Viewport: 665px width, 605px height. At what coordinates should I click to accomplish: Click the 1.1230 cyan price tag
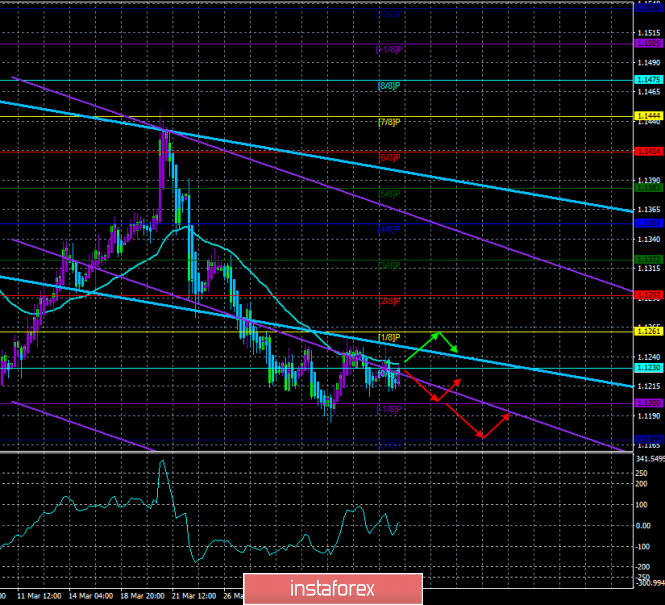click(648, 368)
